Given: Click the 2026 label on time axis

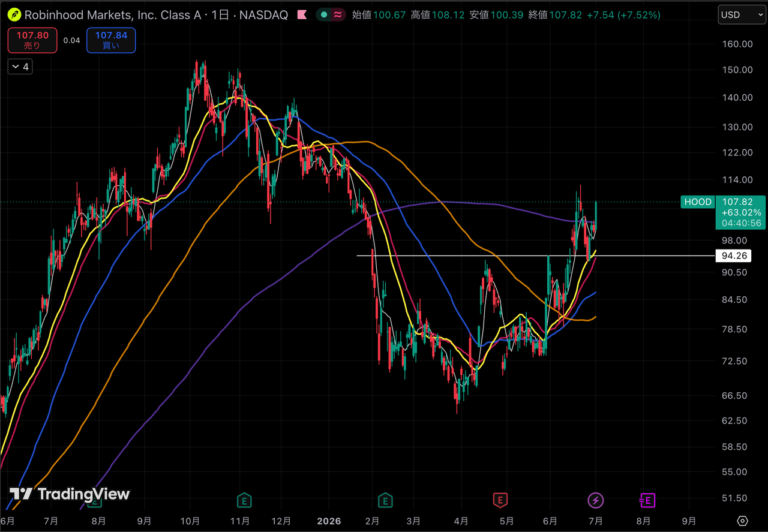Looking at the screenshot, I should pos(329,521).
